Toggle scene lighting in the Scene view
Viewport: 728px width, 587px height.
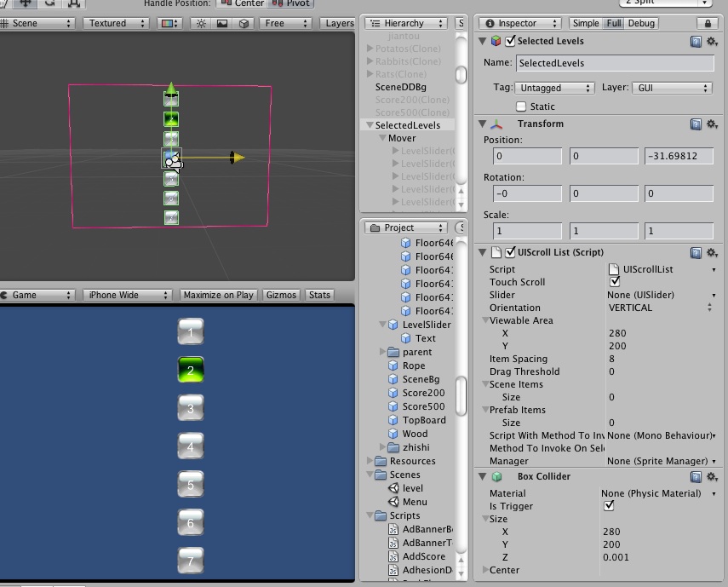[202, 24]
